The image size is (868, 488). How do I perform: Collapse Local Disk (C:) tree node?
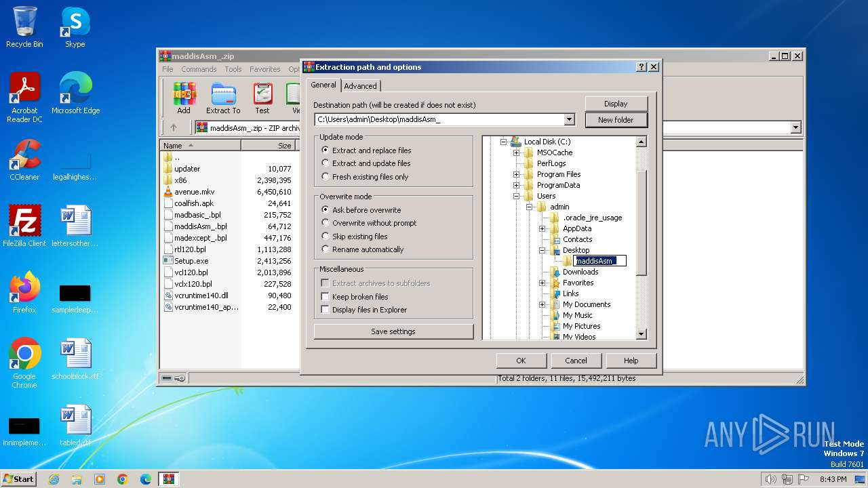pos(504,142)
